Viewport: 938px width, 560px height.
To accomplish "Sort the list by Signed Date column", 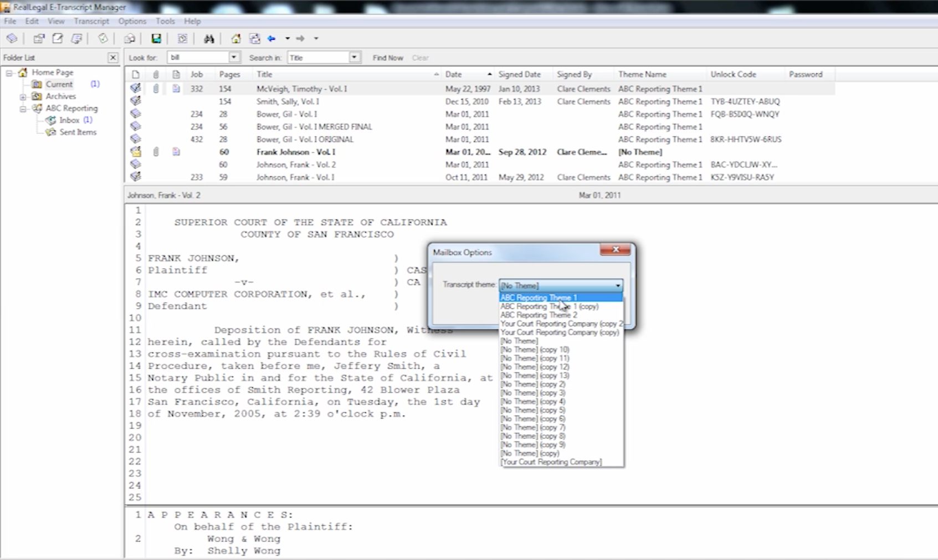I will [x=519, y=74].
